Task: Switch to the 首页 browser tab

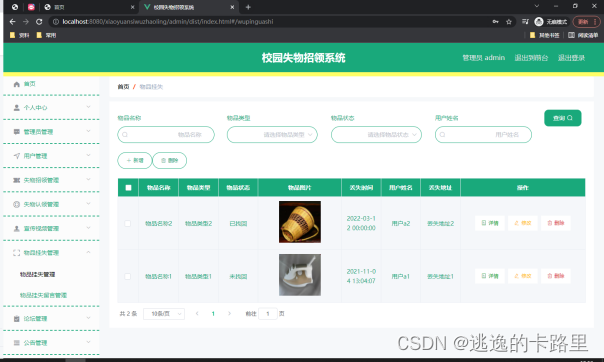Action: coord(89,7)
